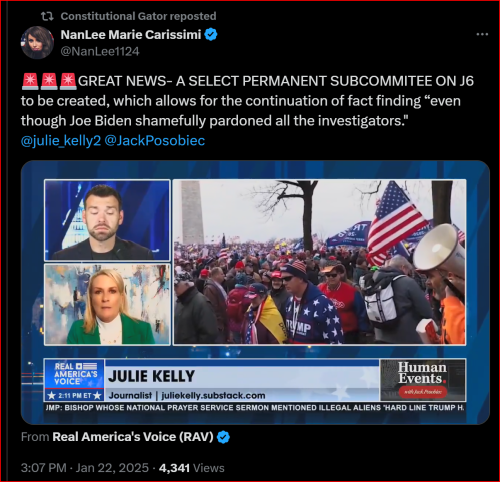Open the three-dot more options menu

pos(482,34)
